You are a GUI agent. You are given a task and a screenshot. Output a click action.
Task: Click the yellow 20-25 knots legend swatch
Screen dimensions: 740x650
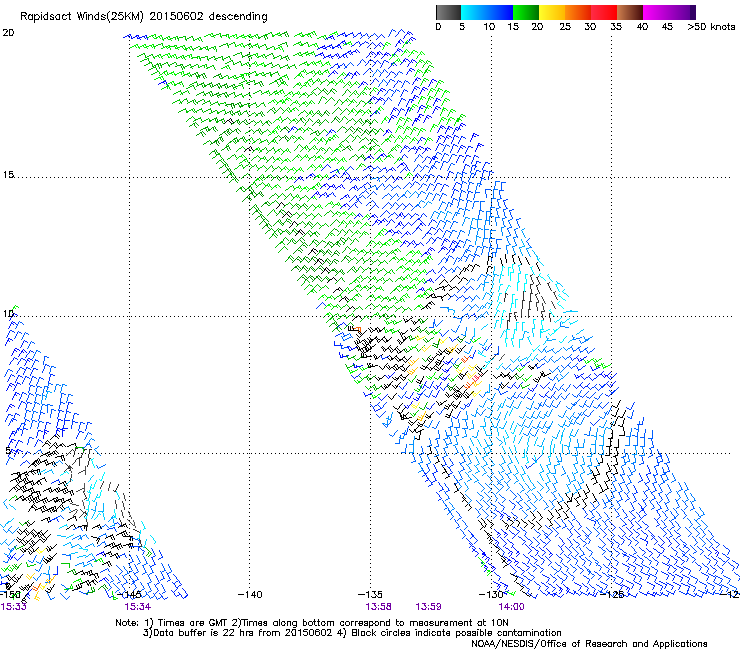click(x=552, y=12)
